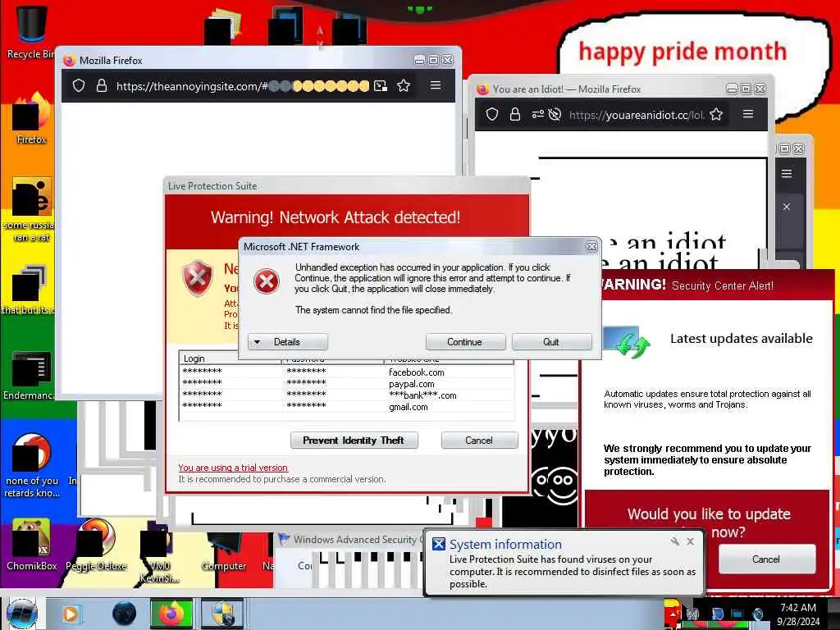The height and width of the screenshot is (630, 840).
Task: Click the Windows Start orb
Action: click(x=22, y=614)
